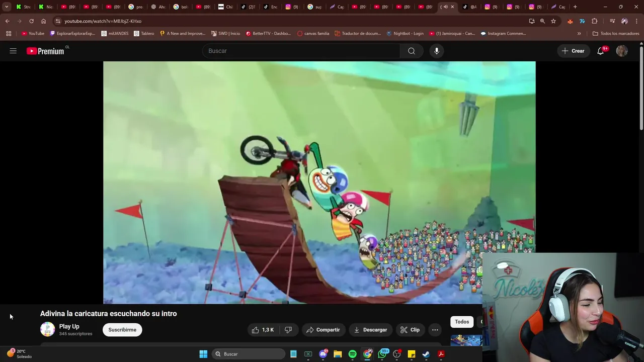Image resolution: width=644 pixels, height=362 pixels.
Task: Open YouTube notifications bell
Action: [x=601, y=51]
